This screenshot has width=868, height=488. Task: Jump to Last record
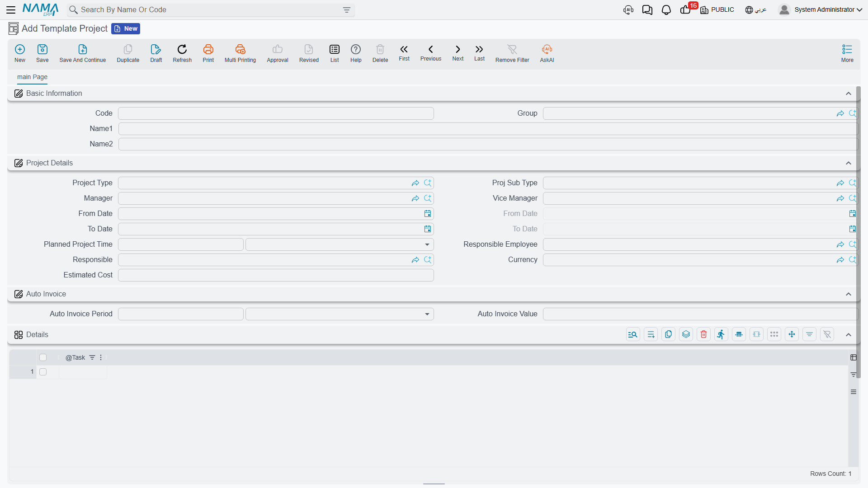[479, 53]
